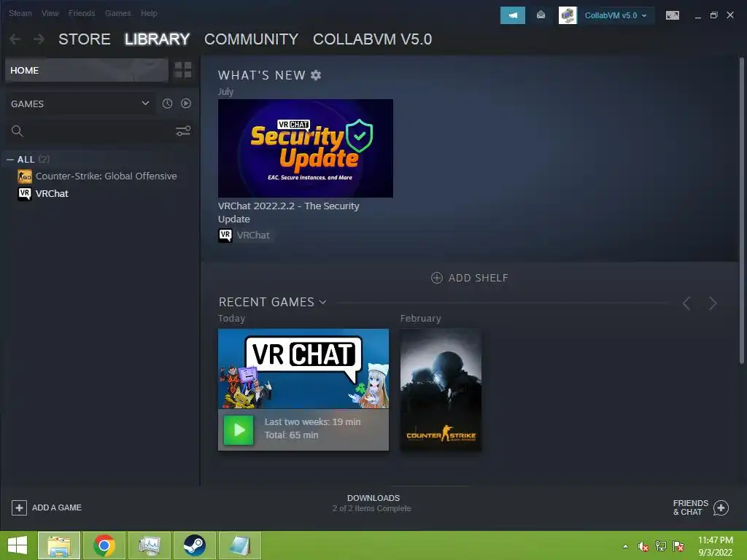Click the library vertical scrollbar
Viewport: 747px width, 560px height.
(x=741, y=209)
